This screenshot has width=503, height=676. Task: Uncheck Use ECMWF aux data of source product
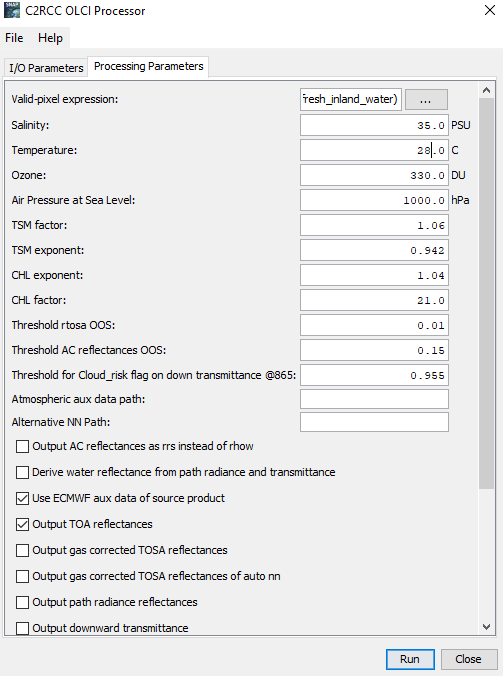coord(22,498)
